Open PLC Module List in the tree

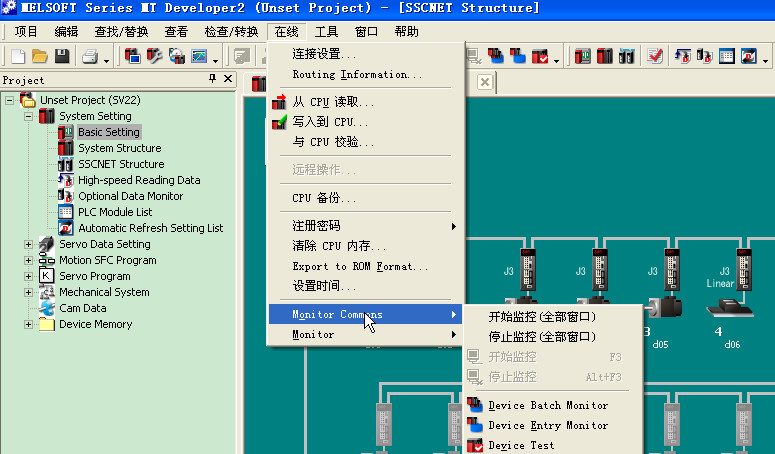[115, 212]
